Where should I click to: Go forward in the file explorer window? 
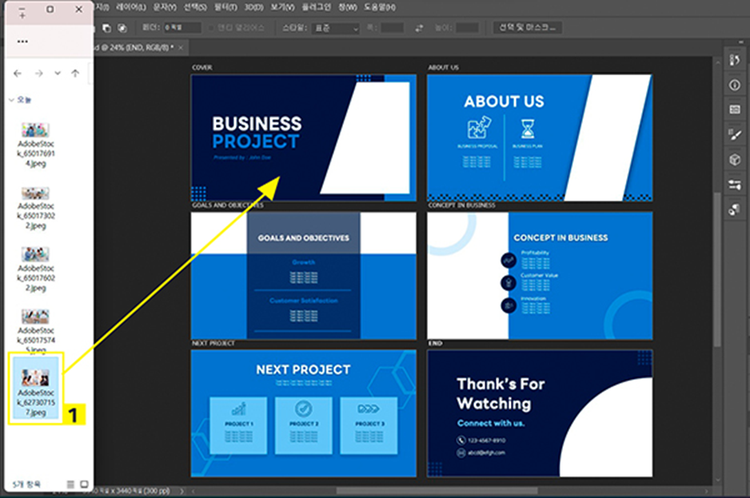pyautogui.click(x=39, y=73)
